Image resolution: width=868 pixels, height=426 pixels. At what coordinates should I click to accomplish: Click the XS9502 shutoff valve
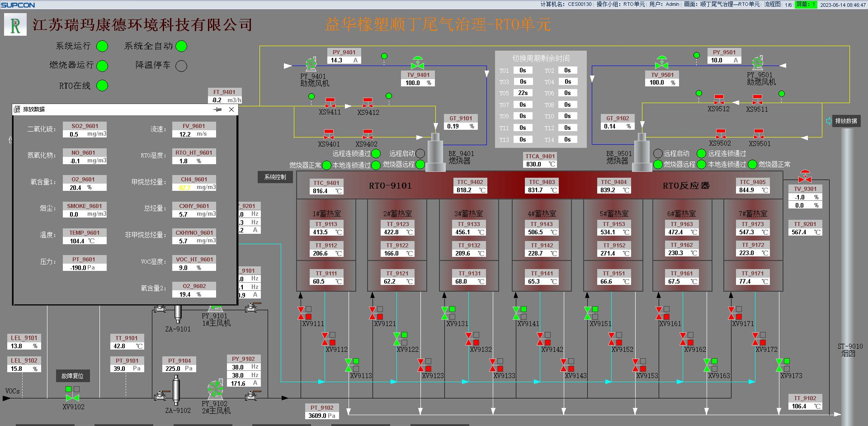(720, 135)
